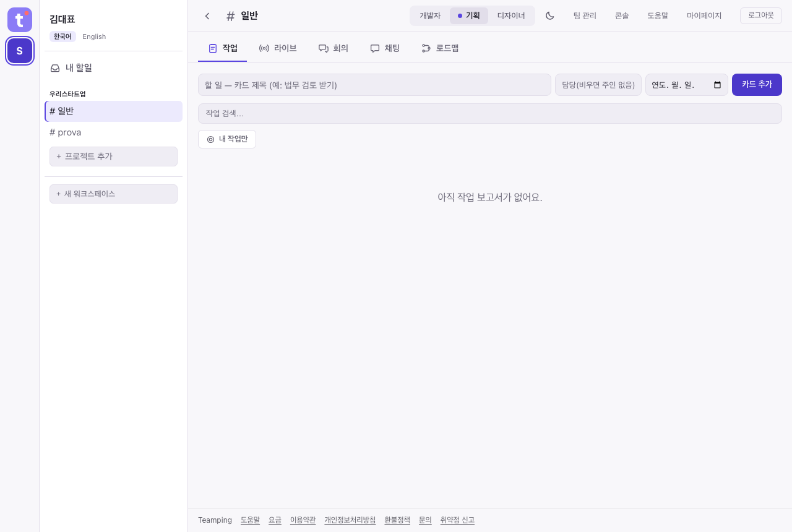
Task: Open the 작업 tab
Action: pyautogui.click(x=223, y=48)
